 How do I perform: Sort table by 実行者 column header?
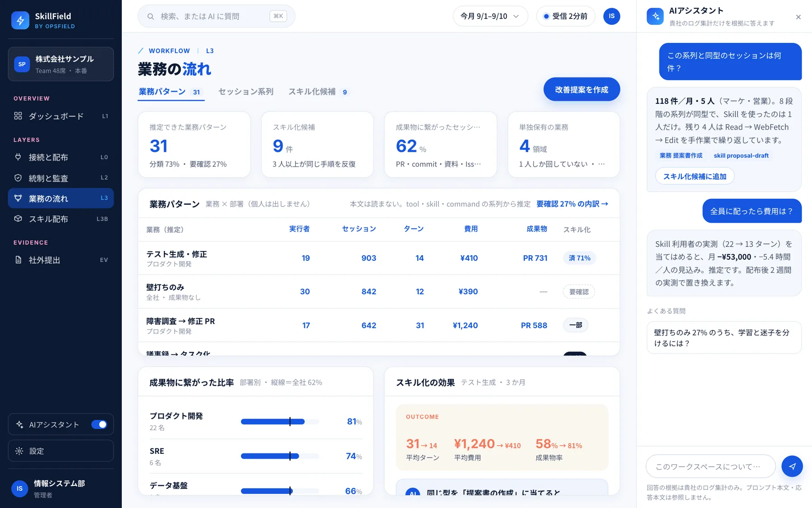(299, 229)
